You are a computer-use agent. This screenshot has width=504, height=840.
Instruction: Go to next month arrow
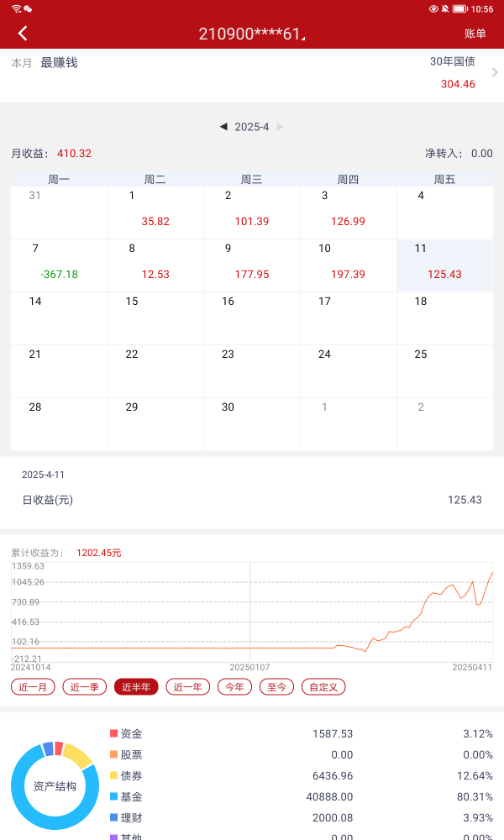click(x=281, y=127)
